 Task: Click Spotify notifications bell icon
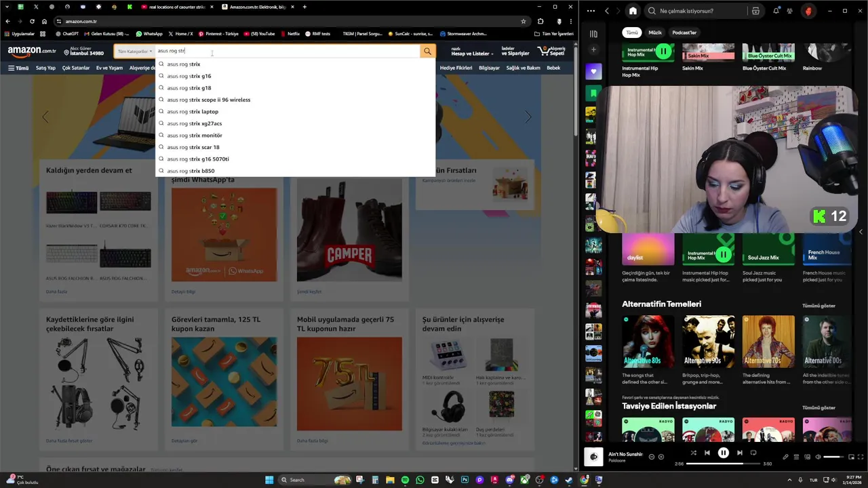[x=776, y=11]
